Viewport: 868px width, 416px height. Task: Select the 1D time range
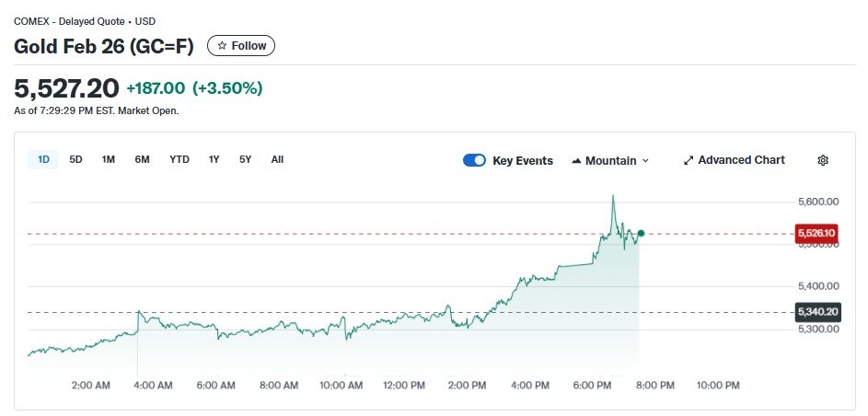[43, 159]
